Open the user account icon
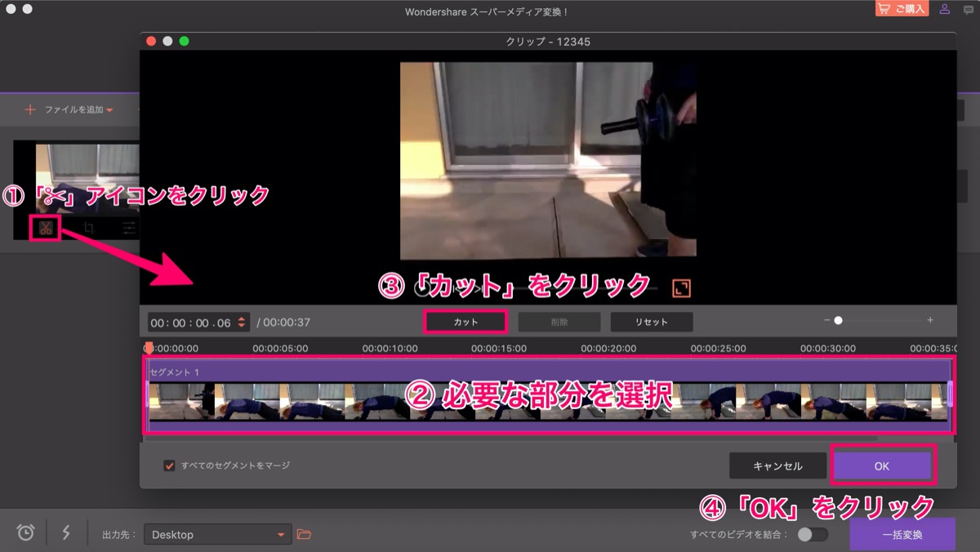Image resolution: width=980 pixels, height=552 pixels. pos(945,9)
